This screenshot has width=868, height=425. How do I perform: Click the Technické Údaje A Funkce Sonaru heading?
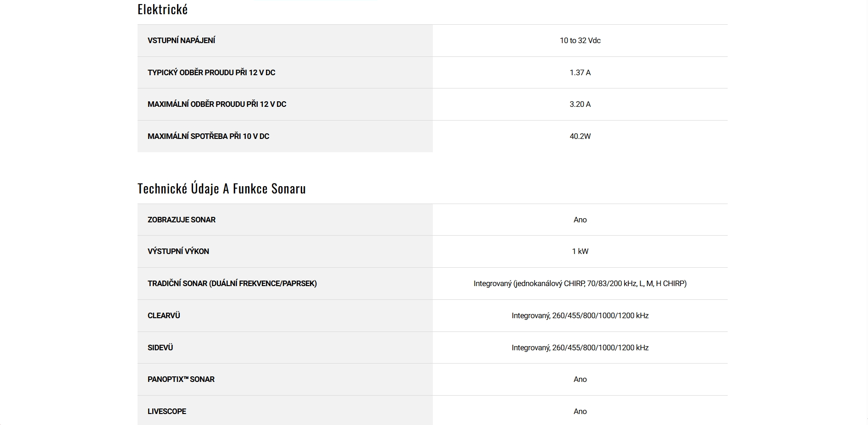coord(221,188)
